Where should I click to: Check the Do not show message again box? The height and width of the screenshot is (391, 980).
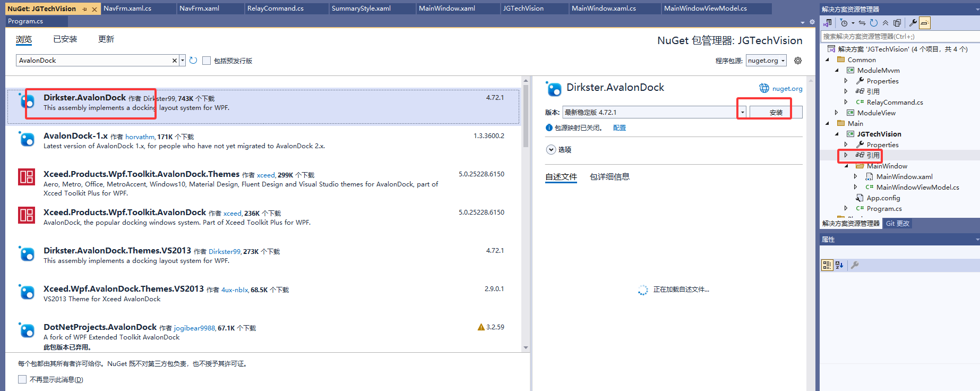[x=22, y=379]
